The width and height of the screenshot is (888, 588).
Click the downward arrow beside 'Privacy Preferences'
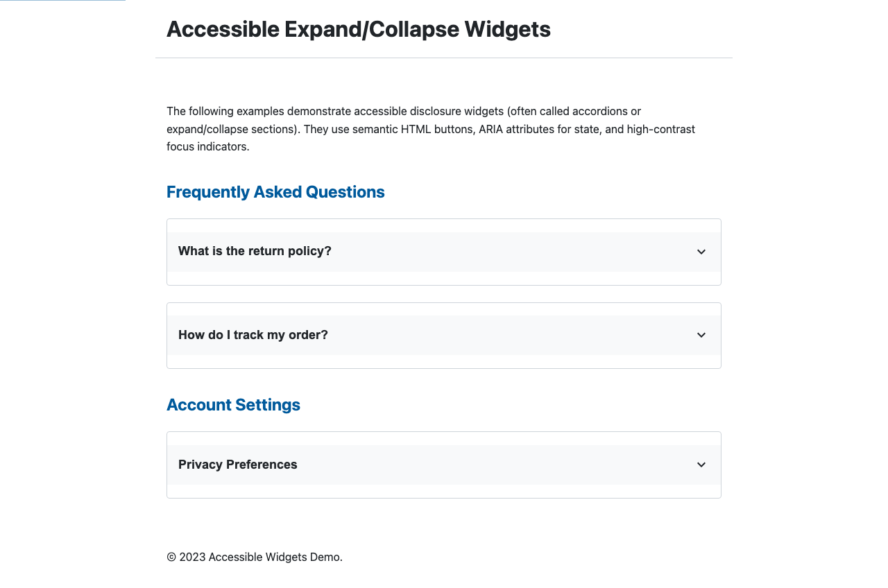701,465
